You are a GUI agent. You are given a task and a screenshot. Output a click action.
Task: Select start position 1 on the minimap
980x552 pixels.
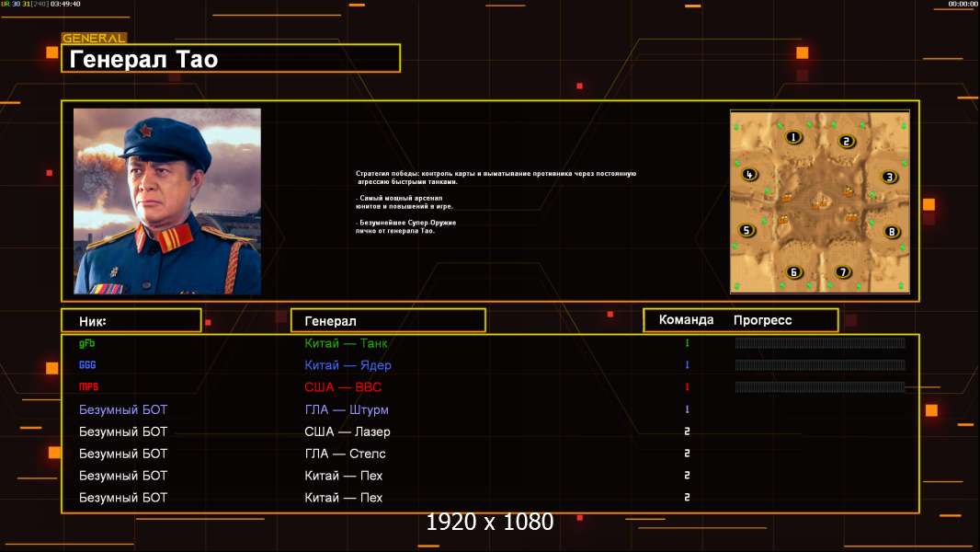coord(793,137)
